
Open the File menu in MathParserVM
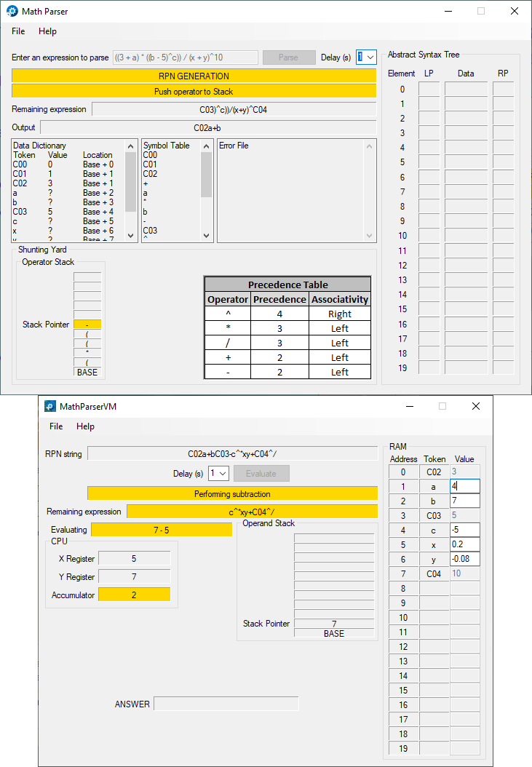[56, 426]
